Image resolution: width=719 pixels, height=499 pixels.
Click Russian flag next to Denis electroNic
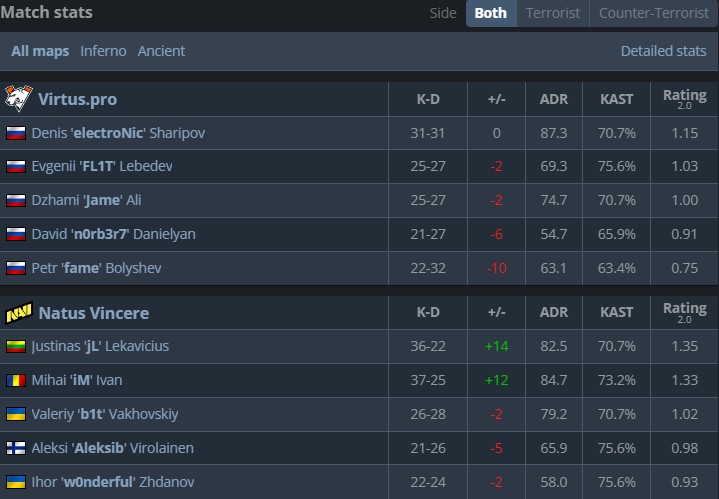(x=16, y=133)
